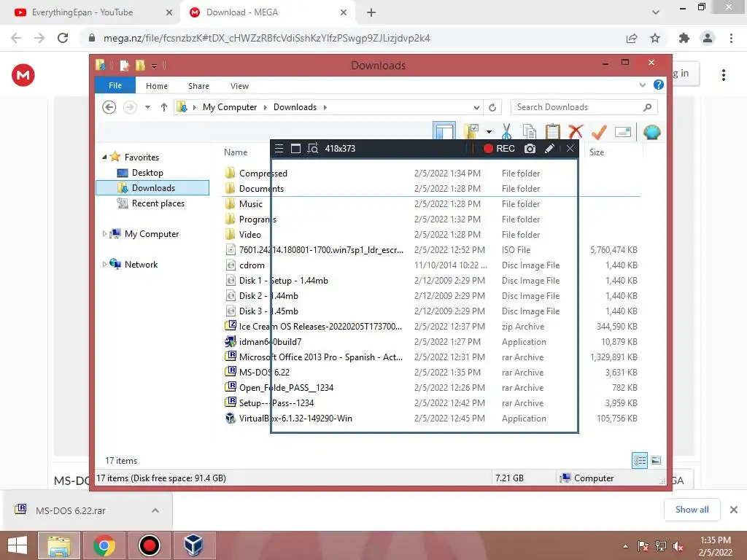Image resolution: width=747 pixels, height=560 pixels.
Task: Switch to details view mode
Action: tap(639, 461)
